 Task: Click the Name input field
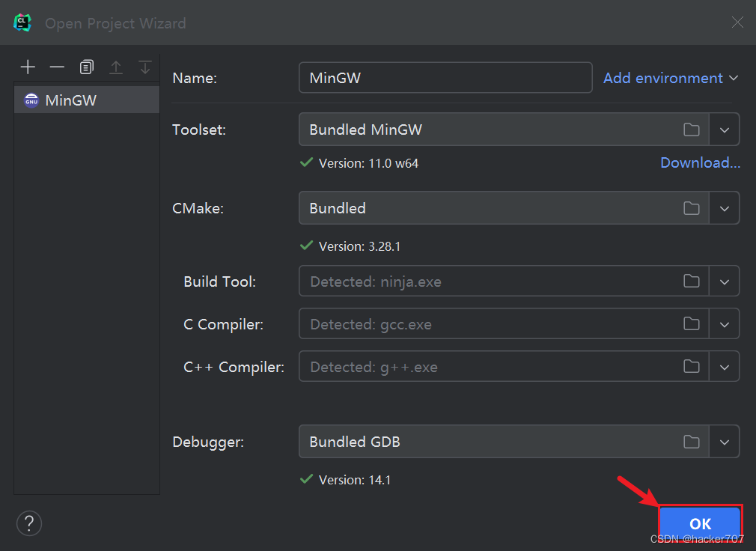[x=445, y=78]
